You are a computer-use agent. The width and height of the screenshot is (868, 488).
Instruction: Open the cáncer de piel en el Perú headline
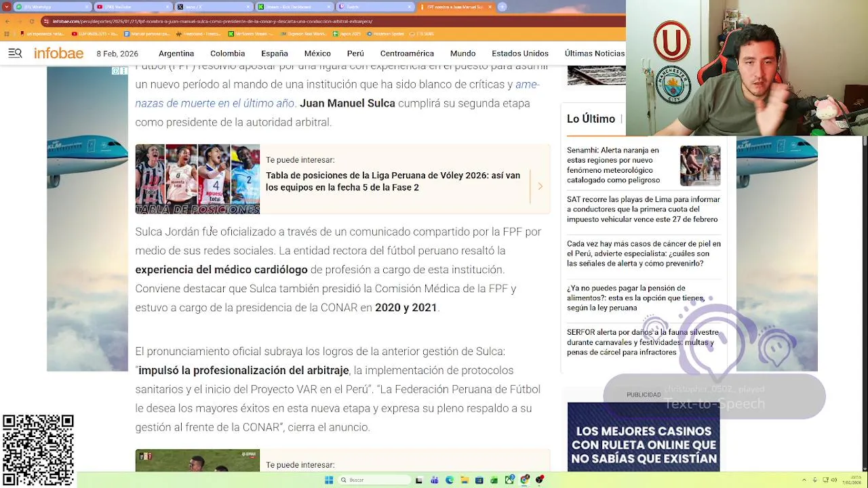pyautogui.click(x=644, y=253)
